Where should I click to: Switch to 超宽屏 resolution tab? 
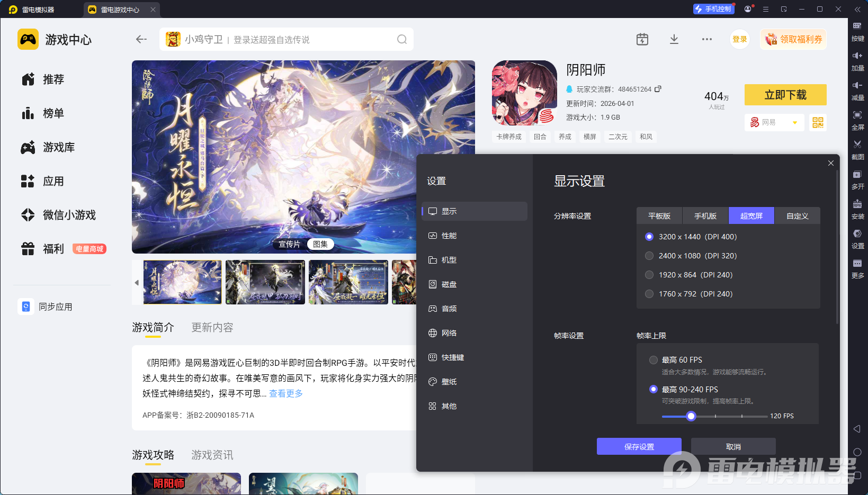[x=751, y=216]
